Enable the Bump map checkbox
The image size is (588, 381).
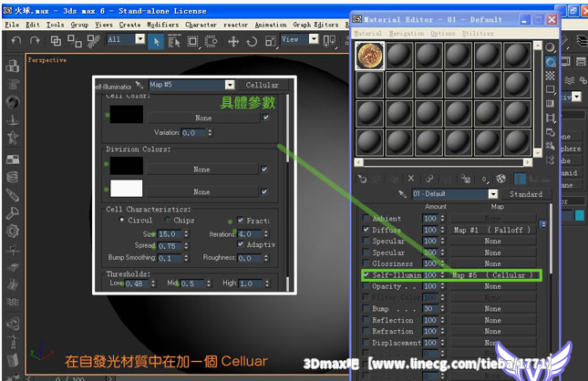(x=366, y=309)
